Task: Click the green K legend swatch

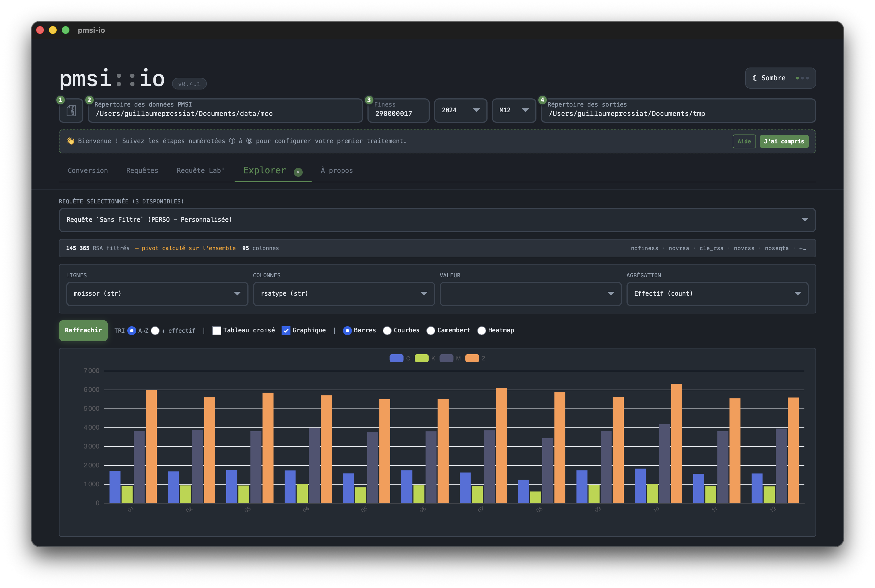Action: [x=422, y=358]
